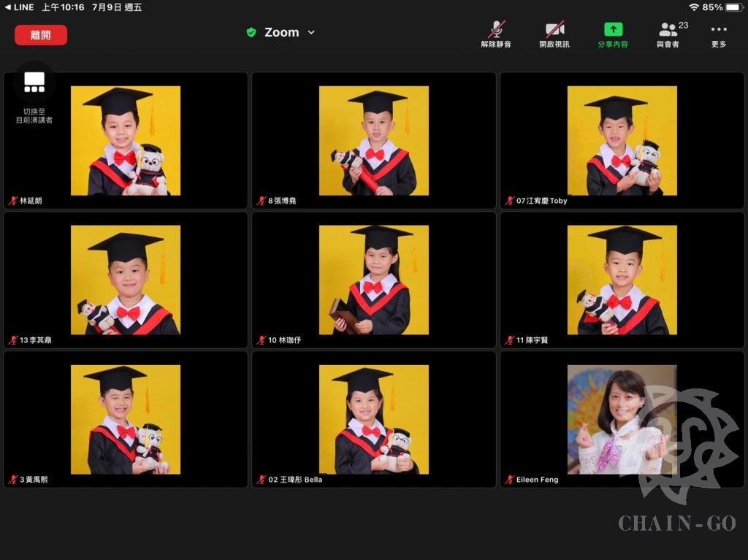The width and height of the screenshot is (748, 560).
Task: Tap muted mic icon beside 10 林珈伃
Action: coord(261,340)
